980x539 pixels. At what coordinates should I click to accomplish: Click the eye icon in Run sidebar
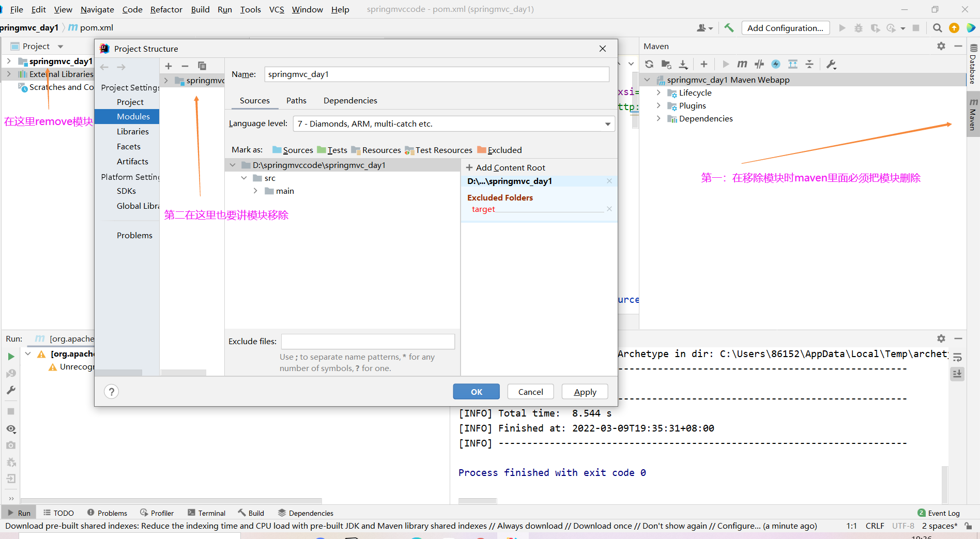coord(11,429)
